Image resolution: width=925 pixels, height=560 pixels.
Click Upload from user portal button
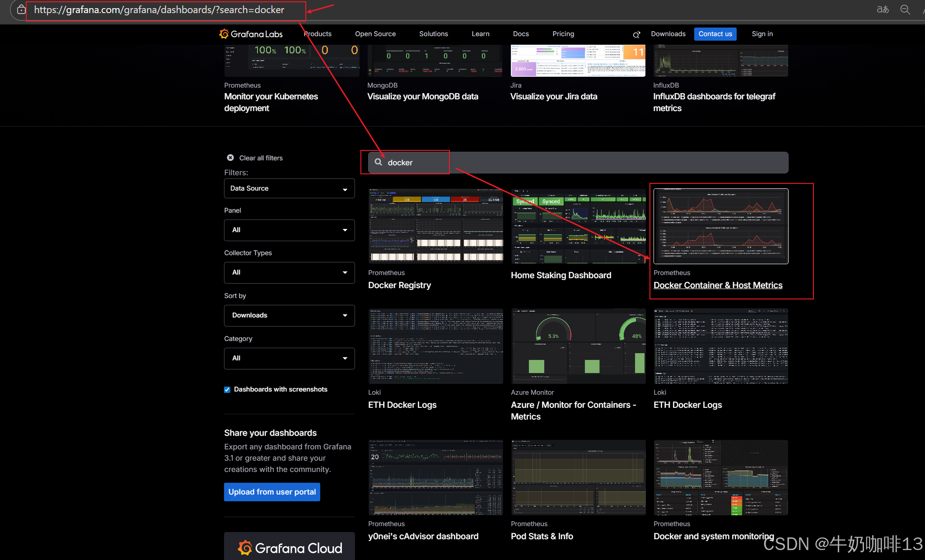(272, 492)
